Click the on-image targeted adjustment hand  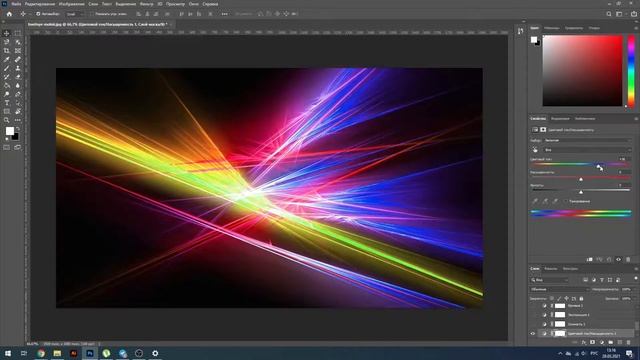tap(535, 150)
